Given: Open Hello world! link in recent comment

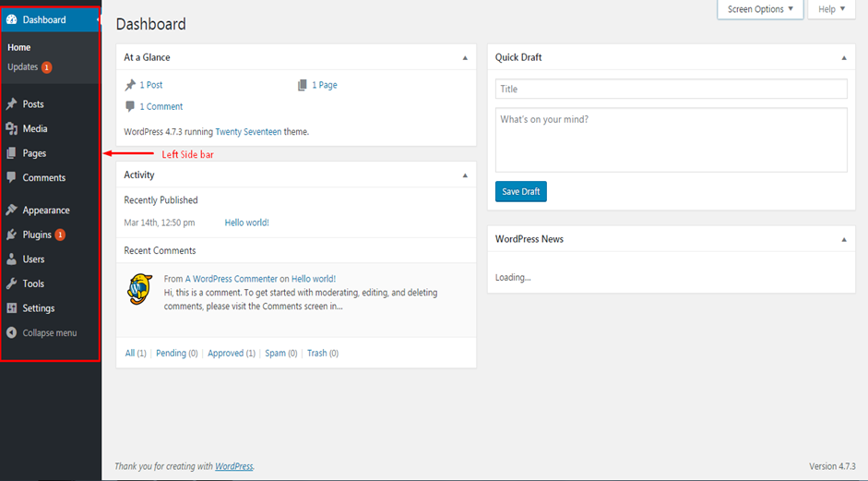Looking at the screenshot, I should click(x=314, y=279).
